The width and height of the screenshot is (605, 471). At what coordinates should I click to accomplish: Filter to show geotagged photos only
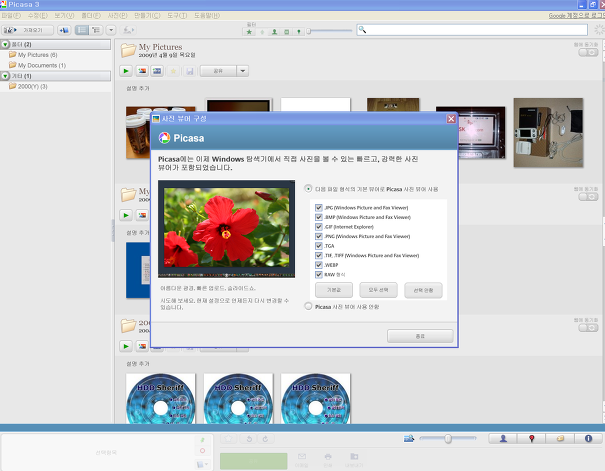[x=299, y=32]
